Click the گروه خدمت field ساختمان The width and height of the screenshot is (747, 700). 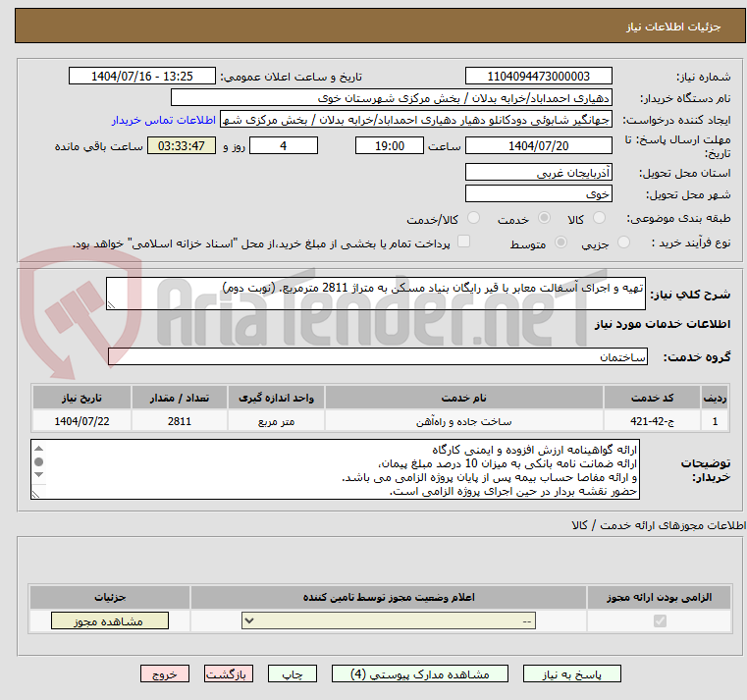click(377, 357)
